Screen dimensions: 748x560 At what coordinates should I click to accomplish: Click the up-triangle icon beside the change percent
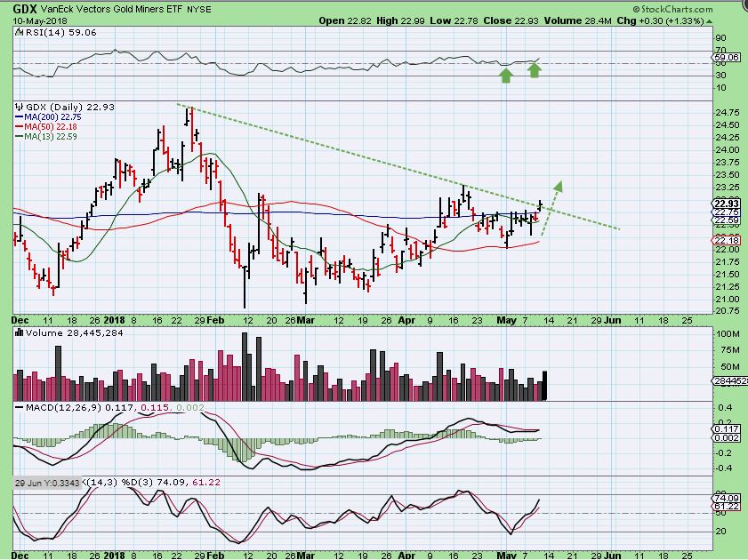click(710, 21)
